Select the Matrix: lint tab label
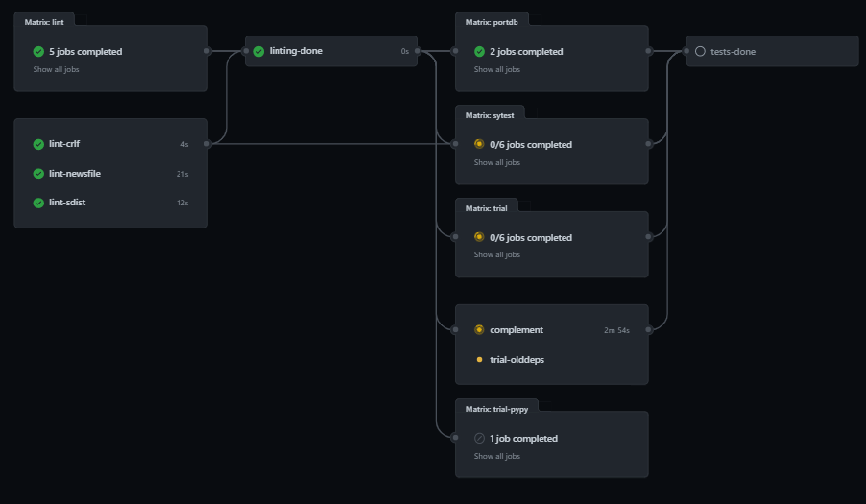 pyautogui.click(x=44, y=22)
